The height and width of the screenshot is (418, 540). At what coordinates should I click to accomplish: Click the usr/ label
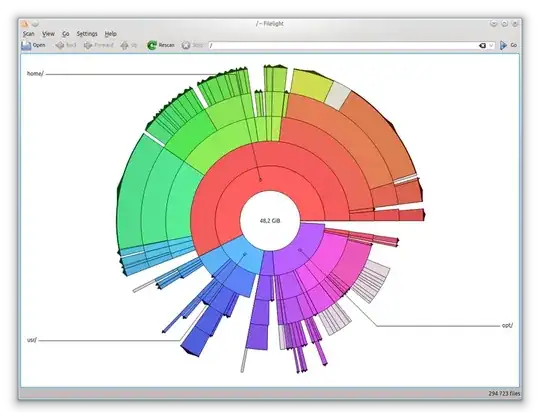click(32, 340)
